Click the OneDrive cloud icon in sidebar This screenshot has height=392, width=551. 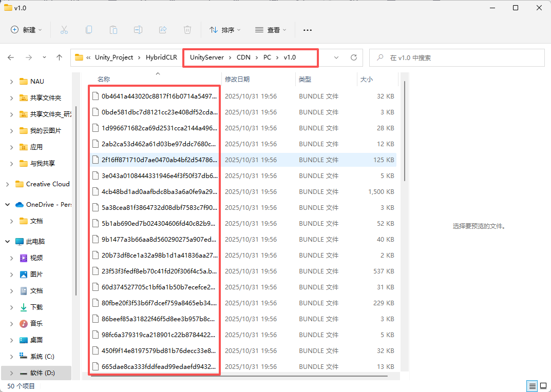(20, 205)
